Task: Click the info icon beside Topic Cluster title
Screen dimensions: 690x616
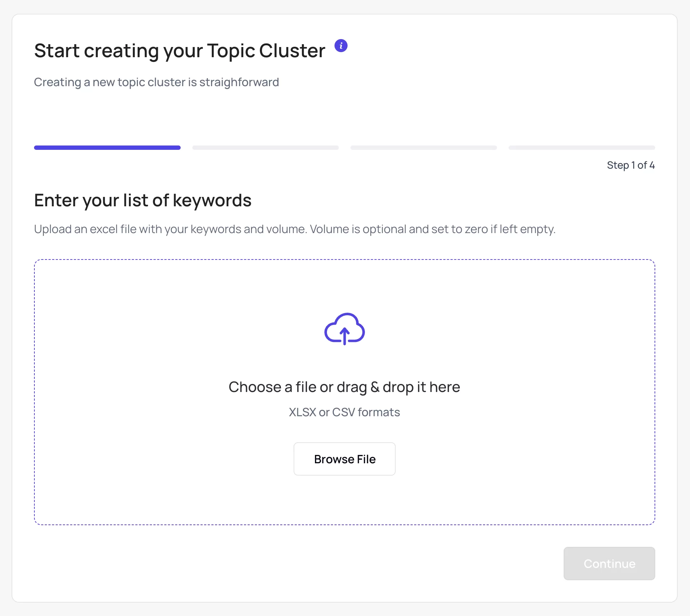Action: click(x=341, y=46)
